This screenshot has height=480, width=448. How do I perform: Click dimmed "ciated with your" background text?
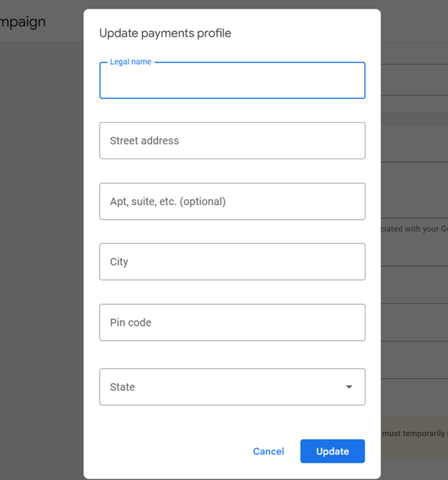[414, 229]
